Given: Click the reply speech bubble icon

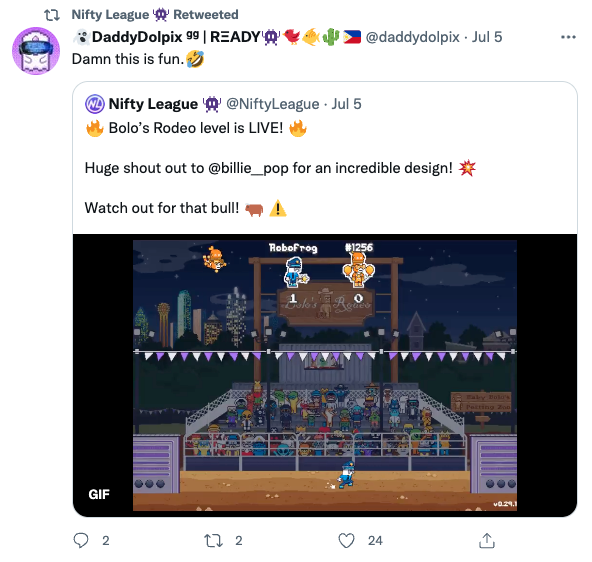Looking at the screenshot, I should (x=81, y=540).
